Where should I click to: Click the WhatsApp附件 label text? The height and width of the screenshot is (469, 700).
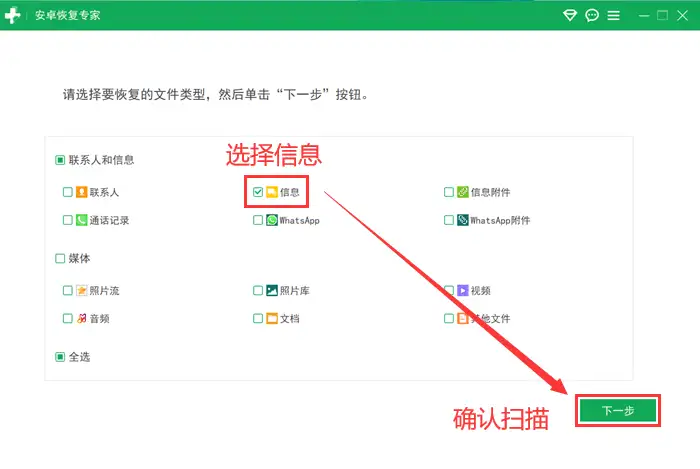pos(500,220)
